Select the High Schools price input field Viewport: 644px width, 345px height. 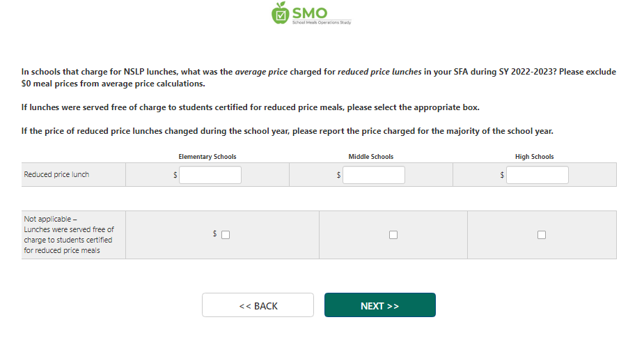coord(537,175)
